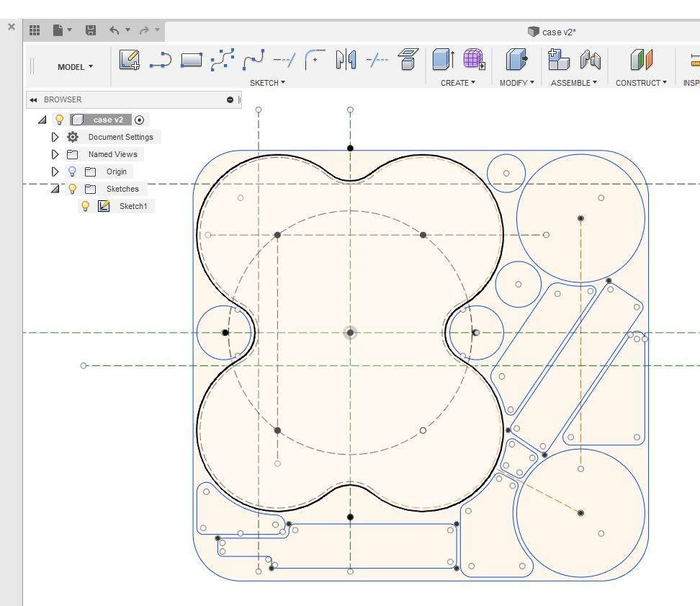Click the Joint assemble icon

click(591, 60)
